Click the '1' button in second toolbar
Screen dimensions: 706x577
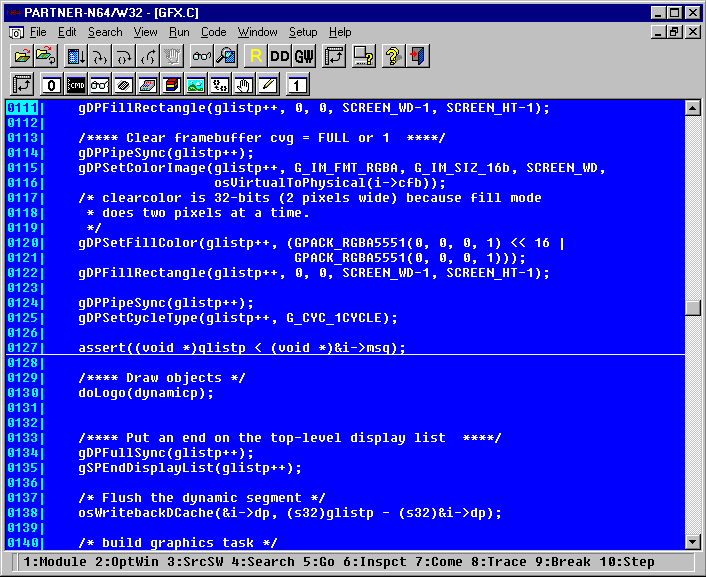click(298, 84)
